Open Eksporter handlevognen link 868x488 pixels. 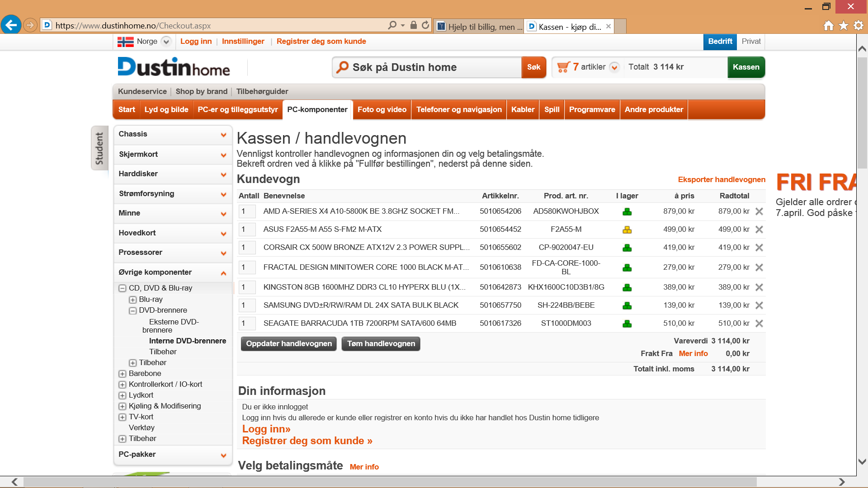722,180
